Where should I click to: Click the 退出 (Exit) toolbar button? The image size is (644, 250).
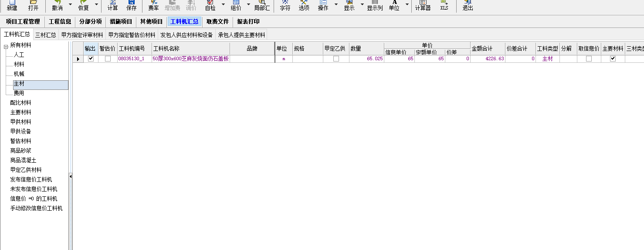(468, 6)
